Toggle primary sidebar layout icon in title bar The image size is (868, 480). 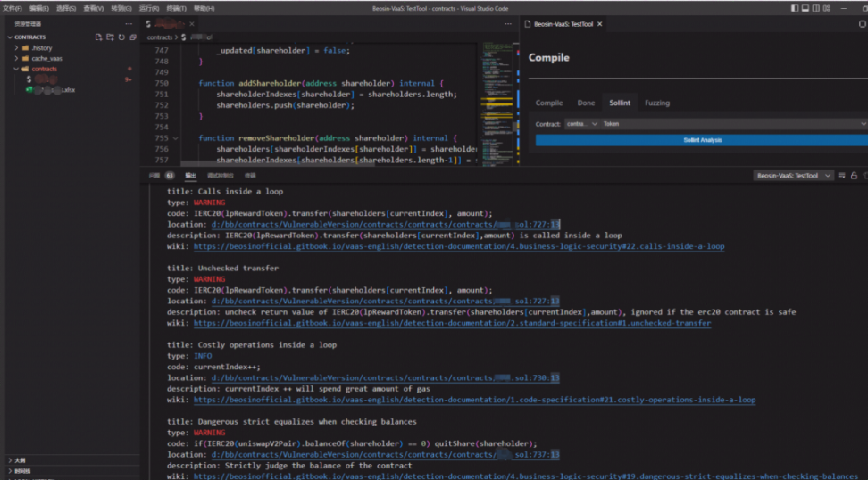click(796, 8)
